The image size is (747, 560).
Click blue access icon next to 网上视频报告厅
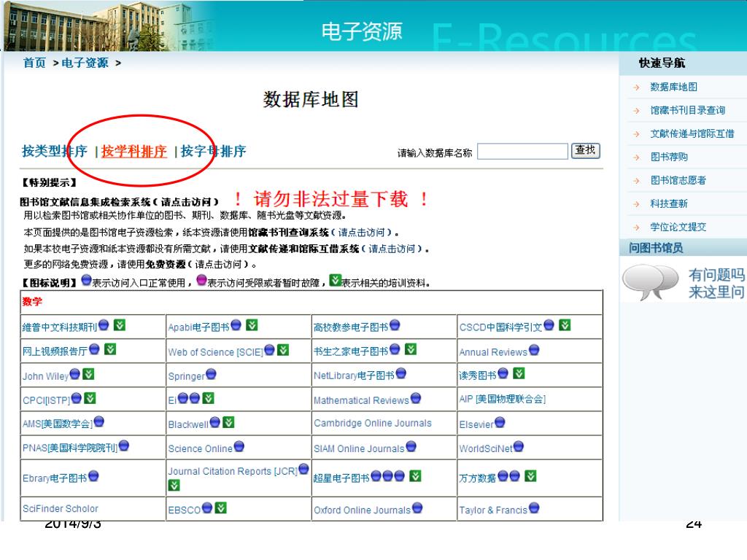pos(94,349)
